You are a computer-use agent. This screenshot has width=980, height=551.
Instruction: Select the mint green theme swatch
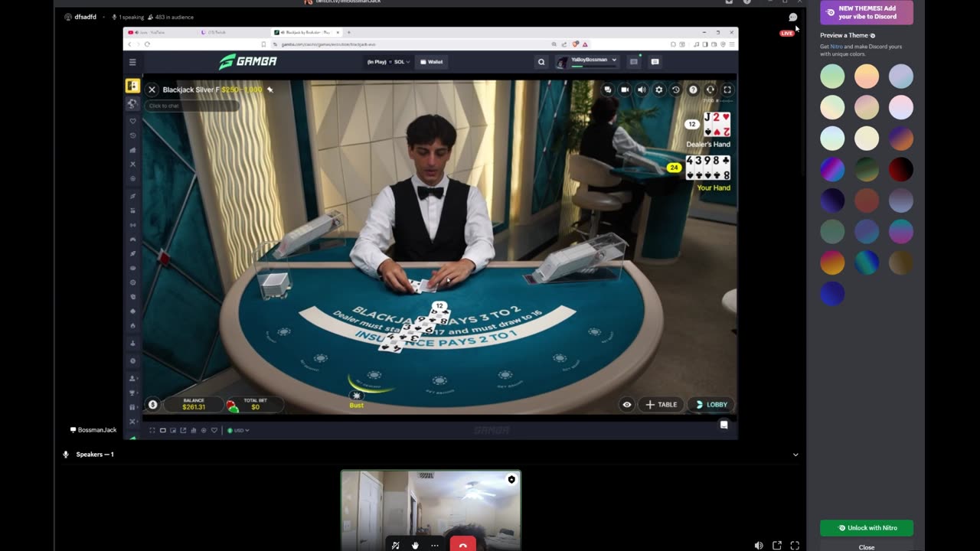[832, 77]
